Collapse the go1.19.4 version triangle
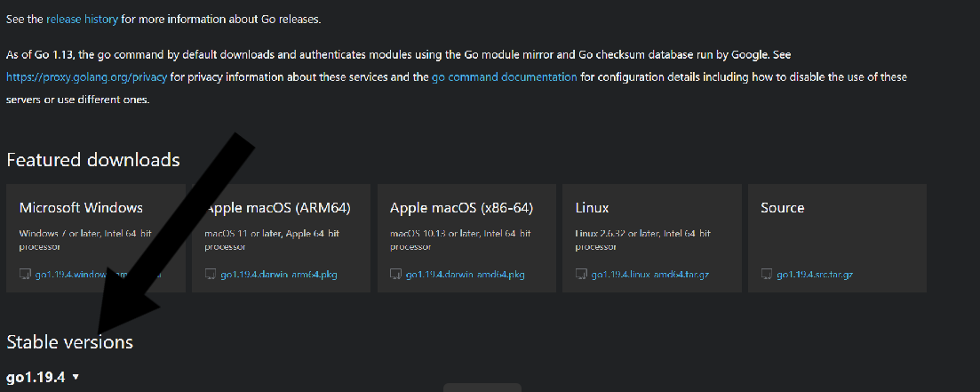 [x=76, y=377]
